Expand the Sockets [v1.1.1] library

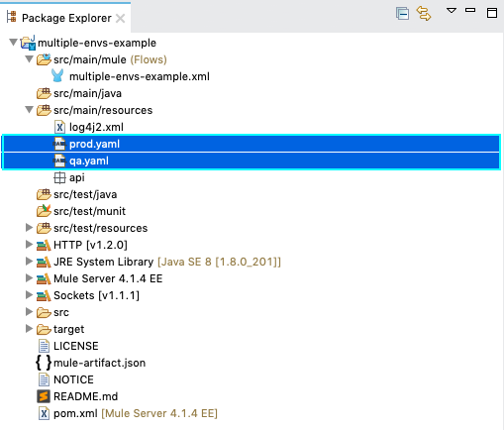point(29,294)
